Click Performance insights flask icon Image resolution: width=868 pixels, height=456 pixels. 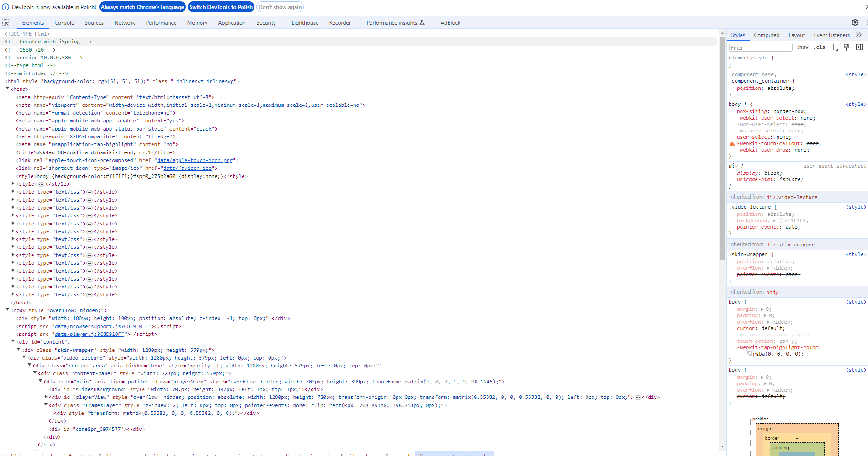click(422, 22)
